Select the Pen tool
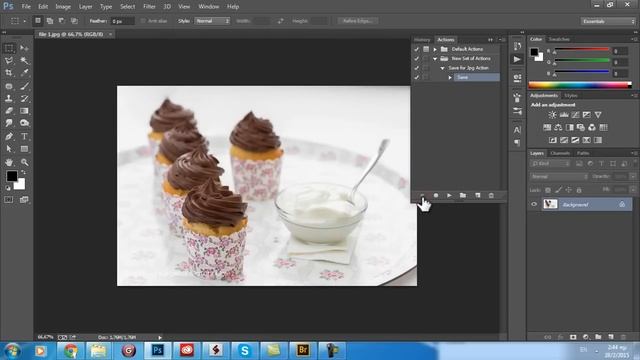Image resolution: width=640 pixels, height=360 pixels. (9, 136)
